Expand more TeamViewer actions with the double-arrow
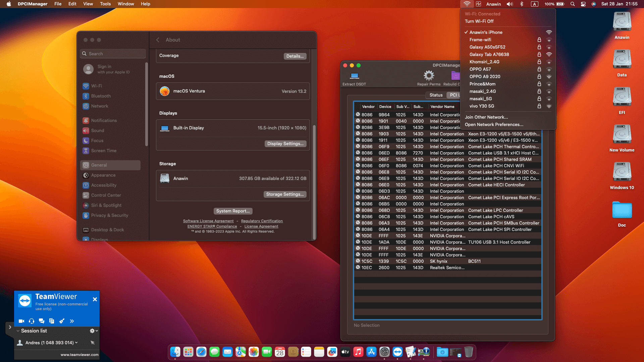Screen dimensions: 644x362 pyautogui.click(x=71, y=321)
